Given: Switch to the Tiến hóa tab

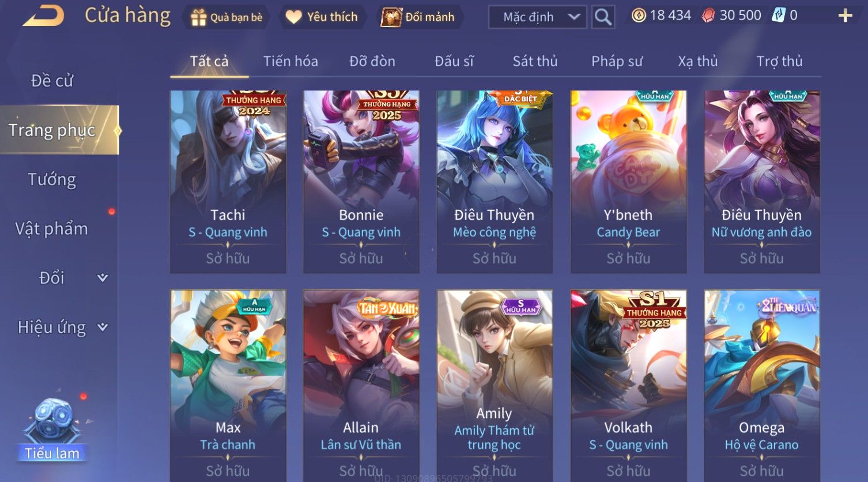Looking at the screenshot, I should point(290,61).
